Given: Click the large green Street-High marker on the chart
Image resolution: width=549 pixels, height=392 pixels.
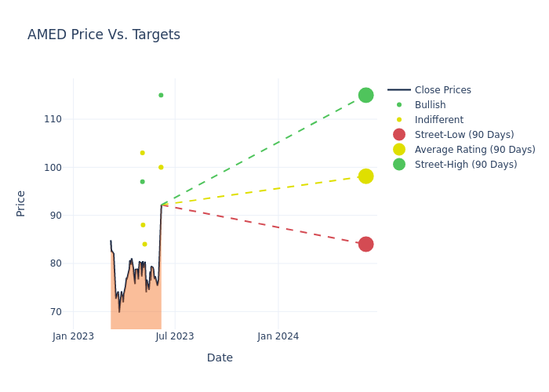Looking at the screenshot, I should (365, 95).
